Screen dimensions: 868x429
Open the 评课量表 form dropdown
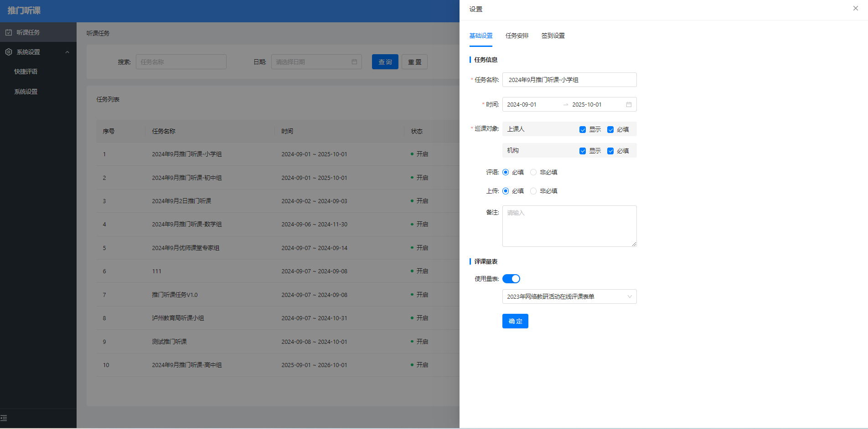569,296
